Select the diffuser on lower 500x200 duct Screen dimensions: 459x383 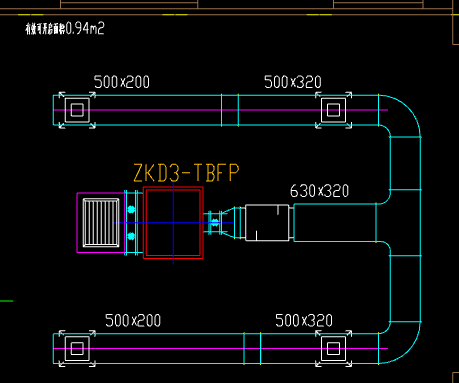tap(77, 349)
